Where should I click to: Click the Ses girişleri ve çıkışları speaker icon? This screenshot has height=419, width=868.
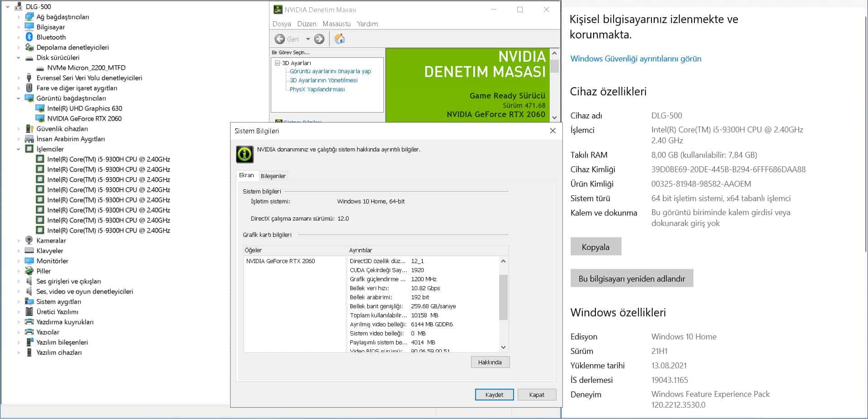29,281
